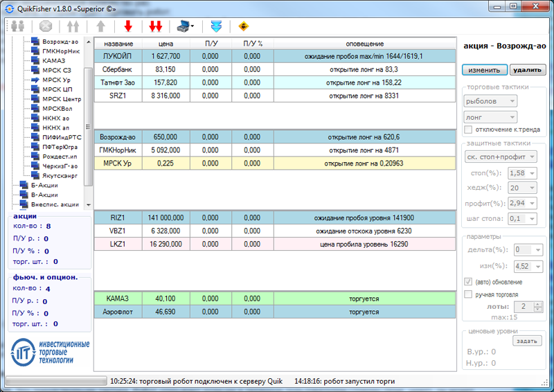554x392 pixels.
Task: Open the дельта(%) dropdown
Action: 528,250
